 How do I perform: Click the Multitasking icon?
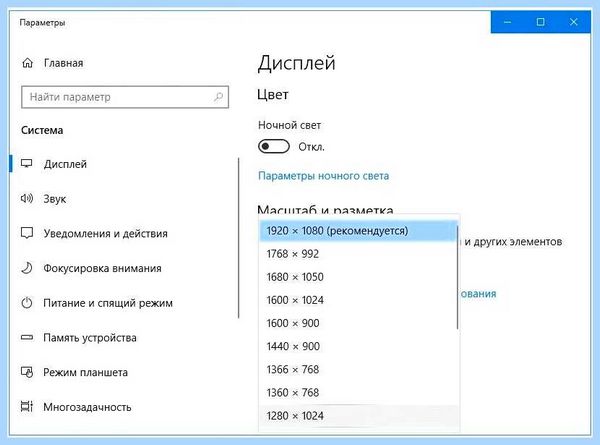27,406
